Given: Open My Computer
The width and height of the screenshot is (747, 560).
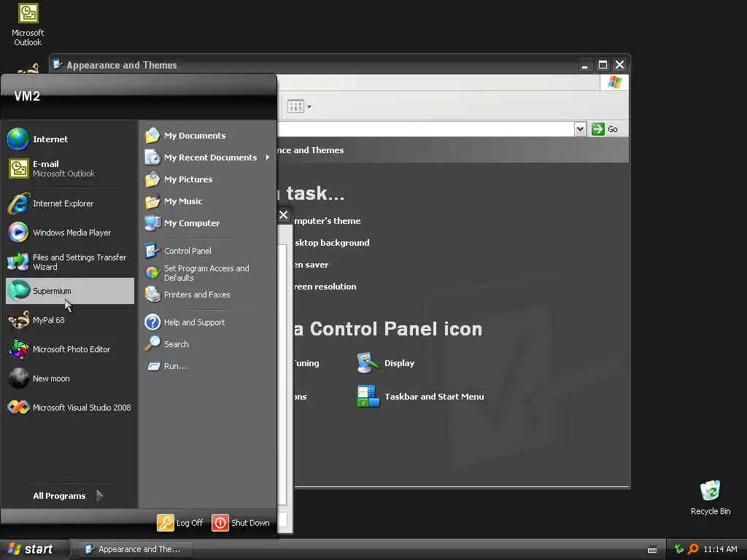Looking at the screenshot, I should [208, 223].
